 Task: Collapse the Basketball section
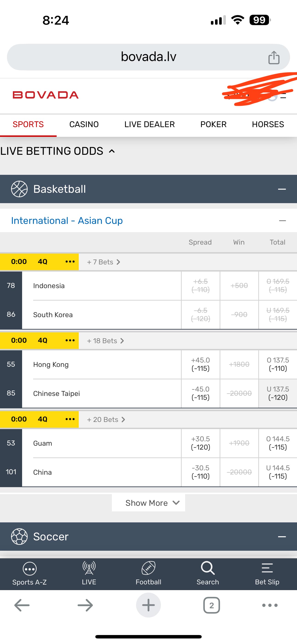coord(282,189)
